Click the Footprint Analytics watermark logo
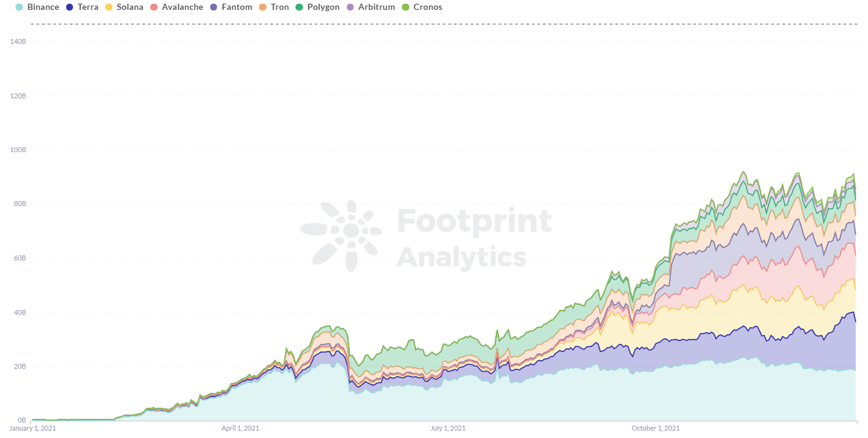 pos(341,236)
